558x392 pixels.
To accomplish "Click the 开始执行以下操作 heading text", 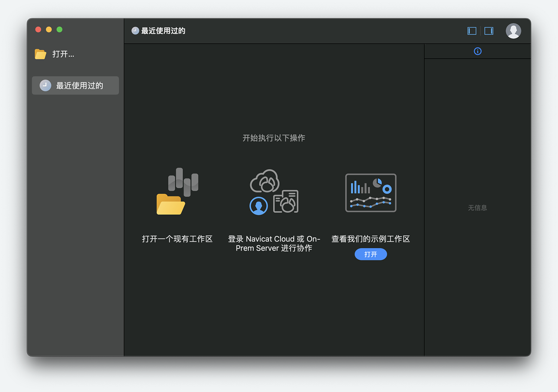I will [x=274, y=138].
